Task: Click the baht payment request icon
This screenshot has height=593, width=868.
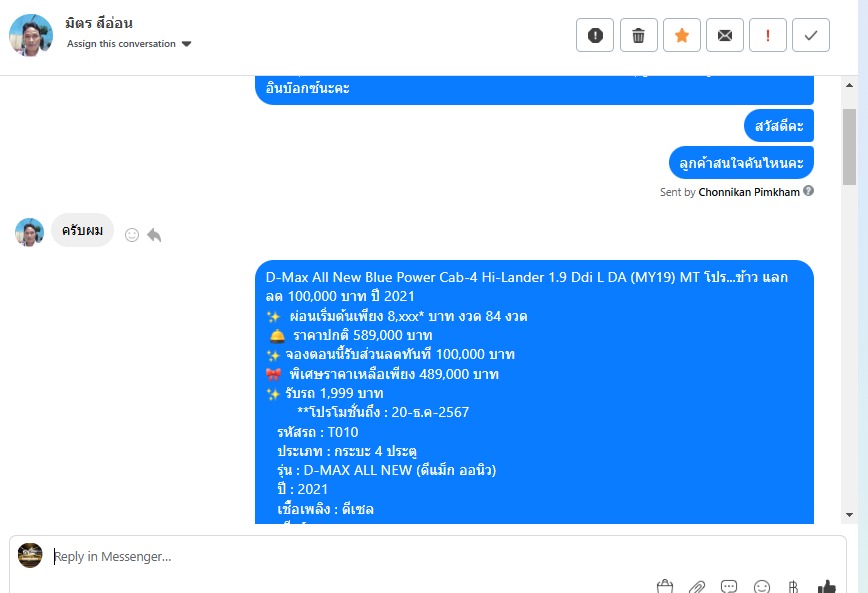Action: (793, 587)
